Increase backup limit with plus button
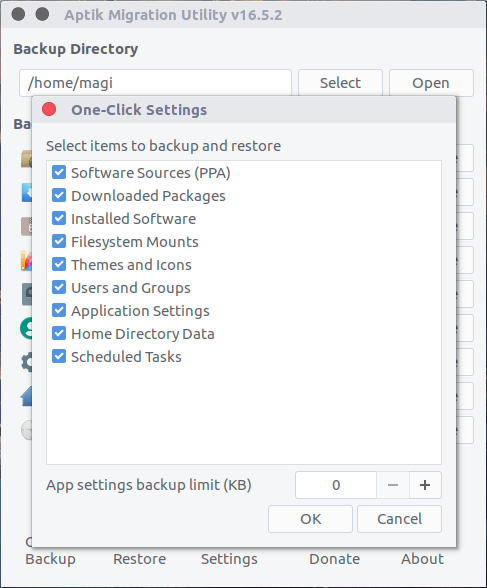Viewport: 487px width, 588px height. [x=425, y=485]
